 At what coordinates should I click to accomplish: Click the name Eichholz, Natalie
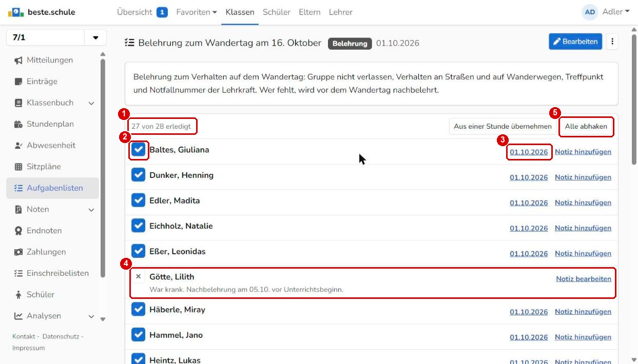(x=181, y=226)
